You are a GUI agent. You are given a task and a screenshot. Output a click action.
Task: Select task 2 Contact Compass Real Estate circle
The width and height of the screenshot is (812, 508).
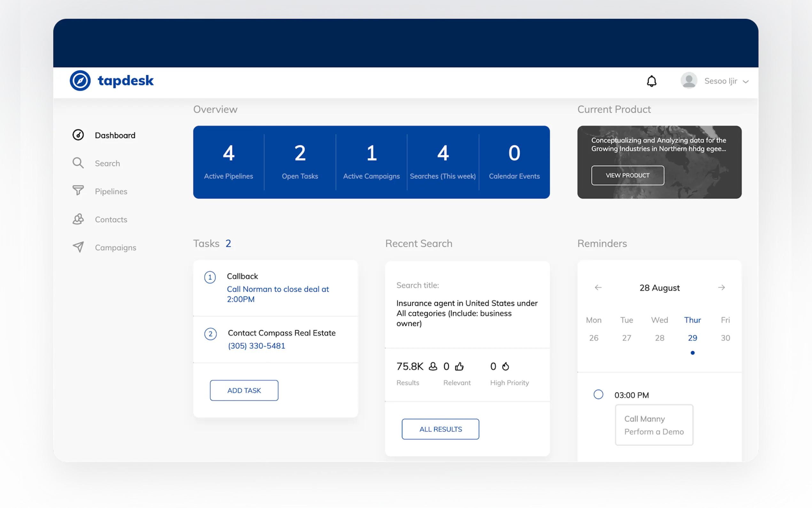point(210,334)
